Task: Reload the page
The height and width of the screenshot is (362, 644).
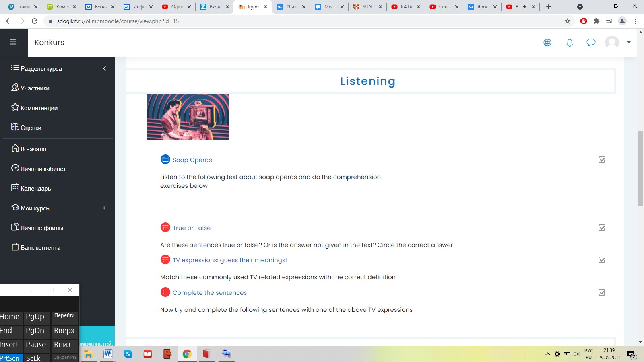Action: (35, 21)
